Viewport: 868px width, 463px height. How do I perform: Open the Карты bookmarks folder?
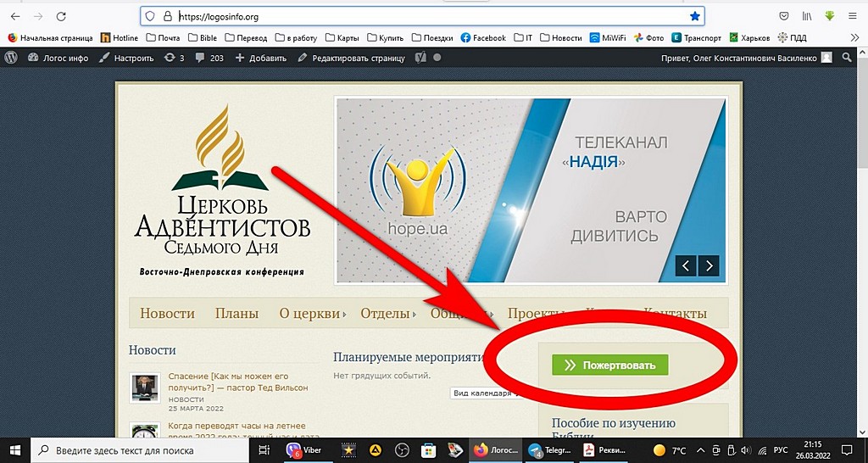(x=342, y=37)
